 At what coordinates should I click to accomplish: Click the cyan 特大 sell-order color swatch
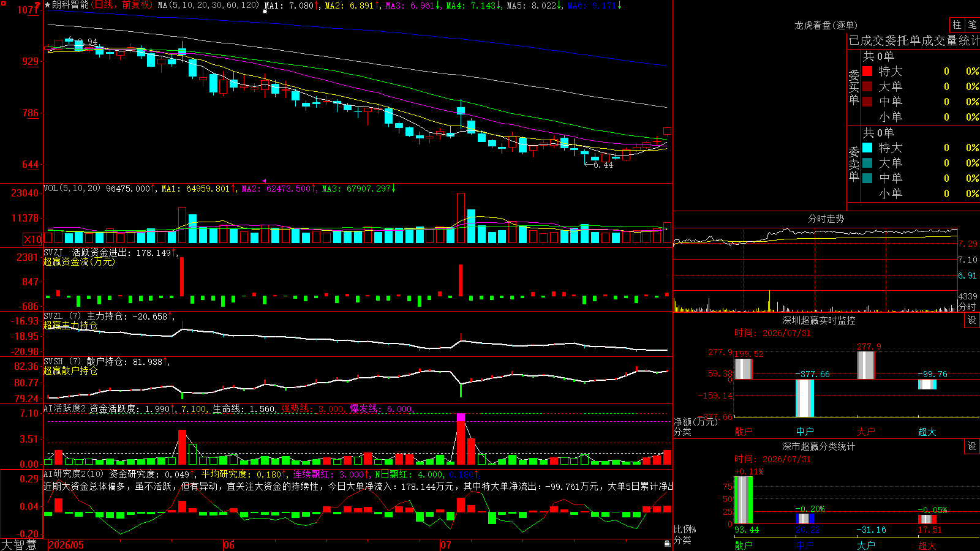[867, 148]
